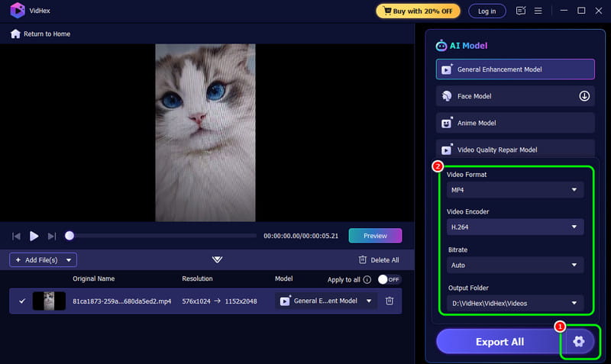
Task: Click the Apply to all info icon
Action: 367,279
